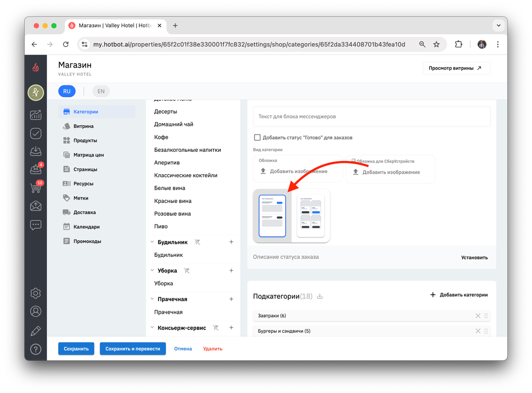This screenshot has width=532, height=393.
Task: Reload the browser page
Action: click(66, 45)
